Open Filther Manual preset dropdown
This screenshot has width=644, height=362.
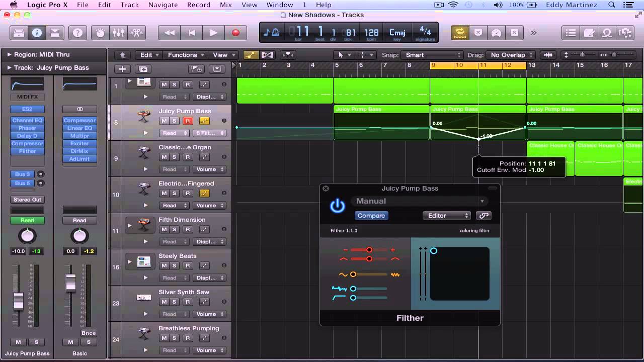(x=420, y=201)
